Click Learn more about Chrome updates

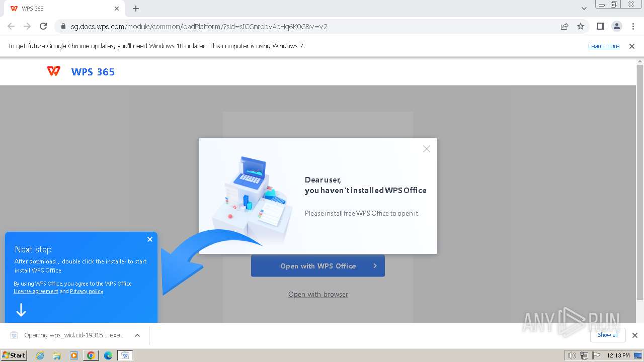(x=604, y=46)
